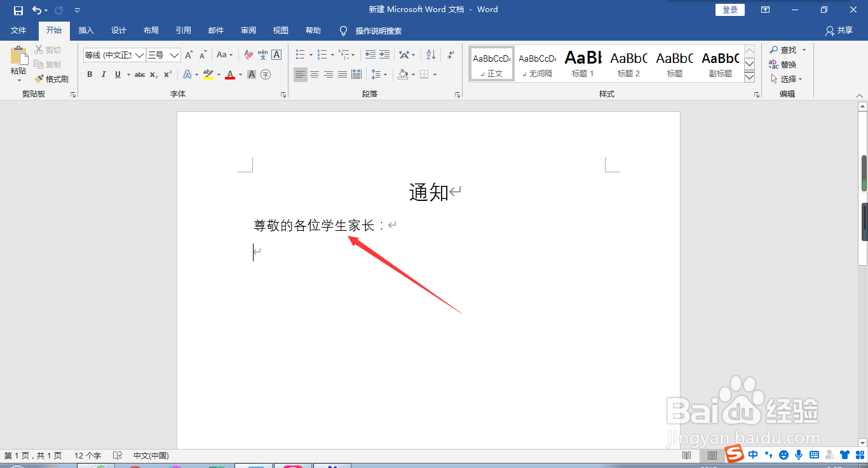868x468 pixels.
Task: Click the Distributed alignment icon
Action: click(356, 74)
